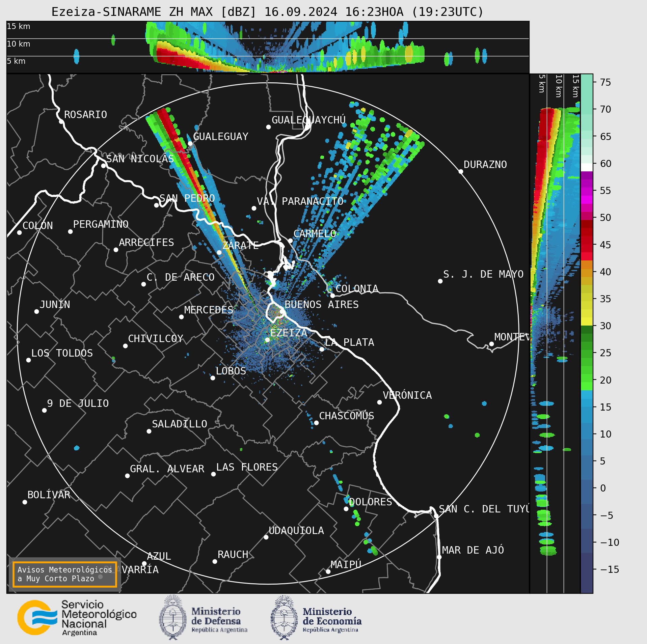Viewport: 647px width, 644px height.
Task: Click the VERÓNICA city label
Action: pyautogui.click(x=407, y=395)
